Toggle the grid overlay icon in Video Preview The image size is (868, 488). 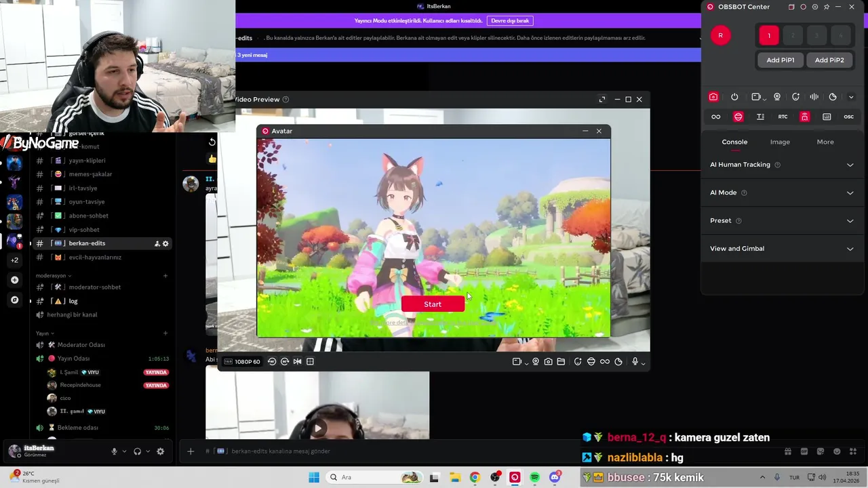(310, 362)
